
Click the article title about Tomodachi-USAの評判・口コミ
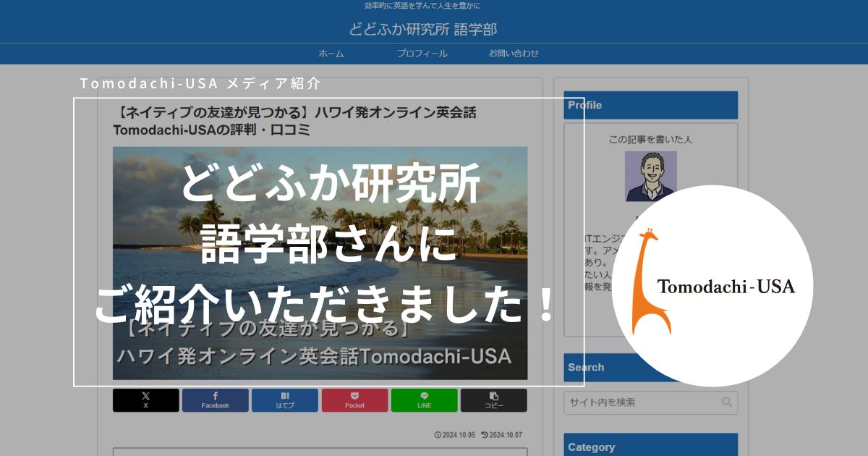[295, 122]
